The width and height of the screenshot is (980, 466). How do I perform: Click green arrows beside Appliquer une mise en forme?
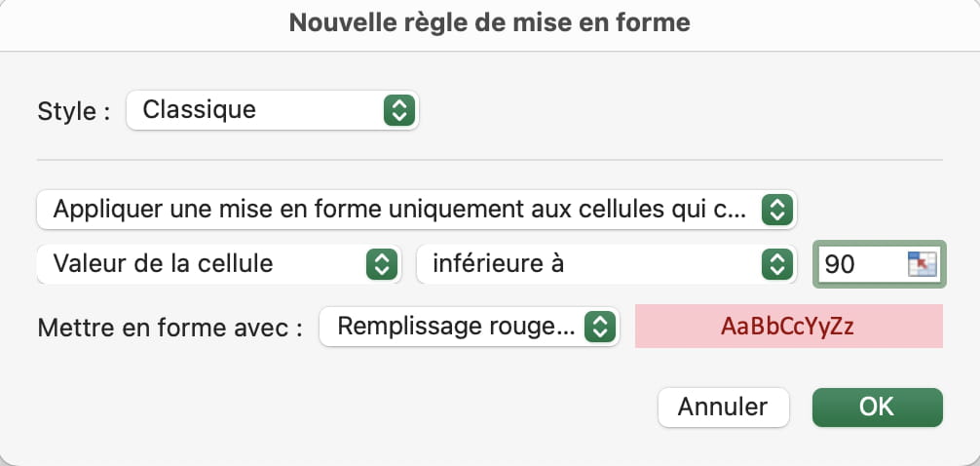tap(776, 211)
